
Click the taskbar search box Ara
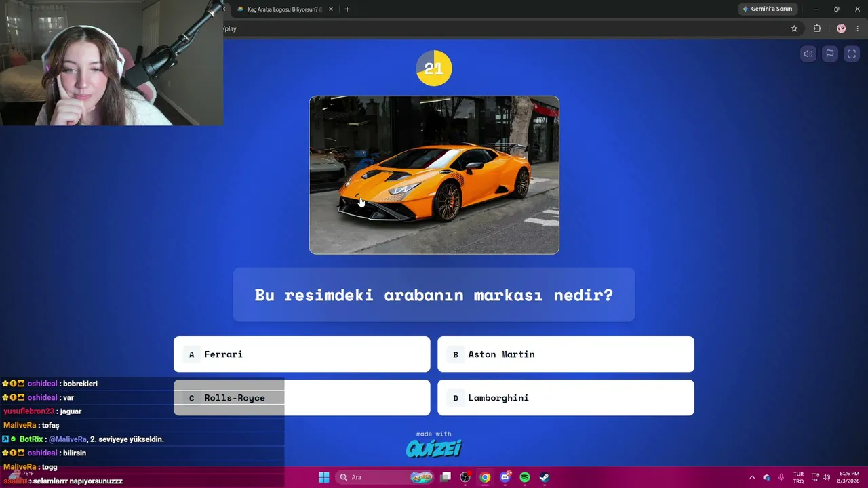[x=385, y=477]
